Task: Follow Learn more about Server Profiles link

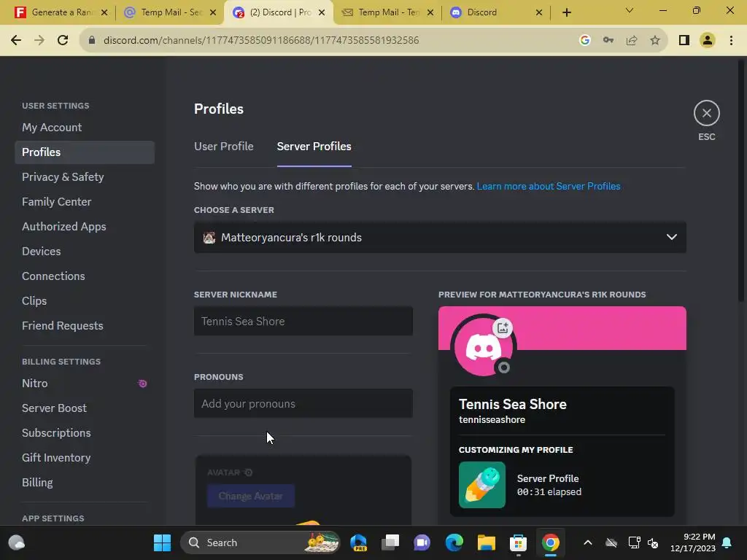Action: pos(549,186)
